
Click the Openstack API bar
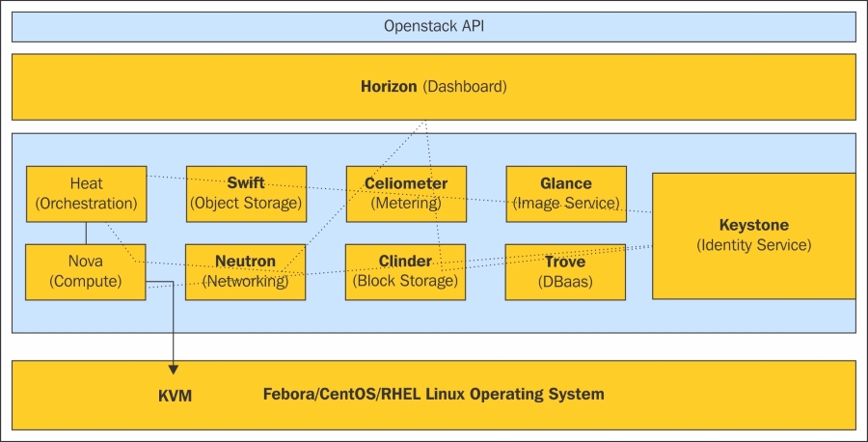pyautogui.click(x=434, y=27)
